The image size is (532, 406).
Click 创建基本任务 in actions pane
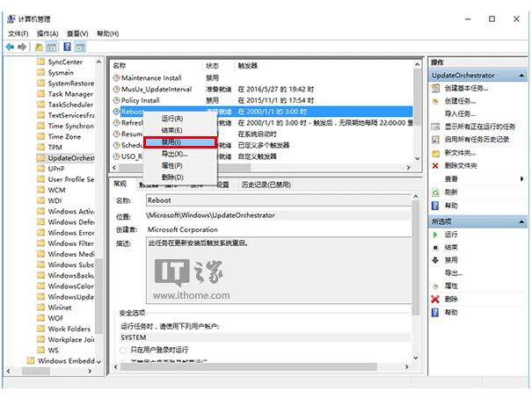coord(466,89)
